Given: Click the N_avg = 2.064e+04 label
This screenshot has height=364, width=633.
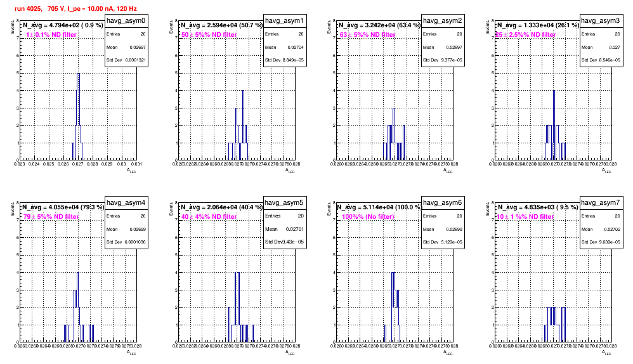Looking at the screenshot, I should (221, 207).
